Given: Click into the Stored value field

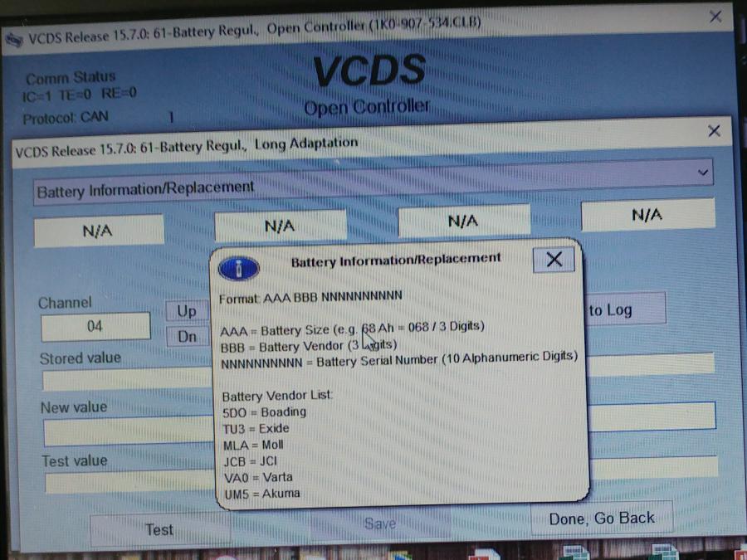Looking at the screenshot, I should (124, 381).
